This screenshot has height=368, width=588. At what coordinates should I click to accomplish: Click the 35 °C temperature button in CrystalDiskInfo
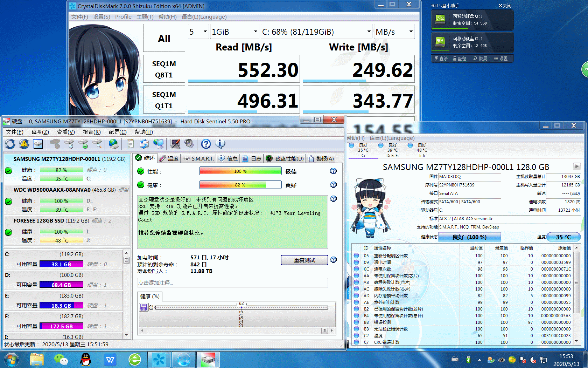pyautogui.click(x=563, y=237)
